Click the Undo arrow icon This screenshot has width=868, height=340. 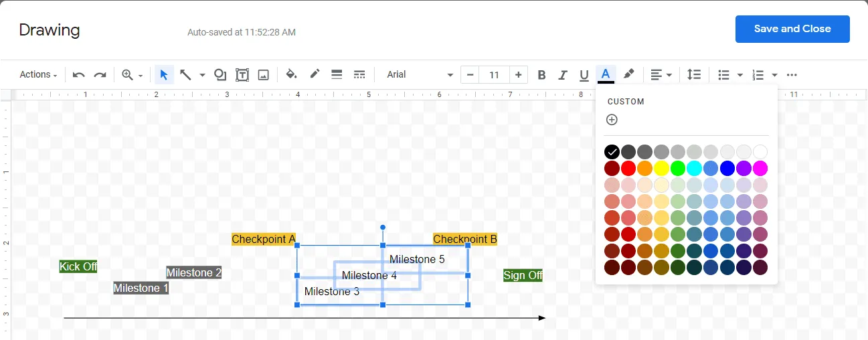(x=79, y=74)
